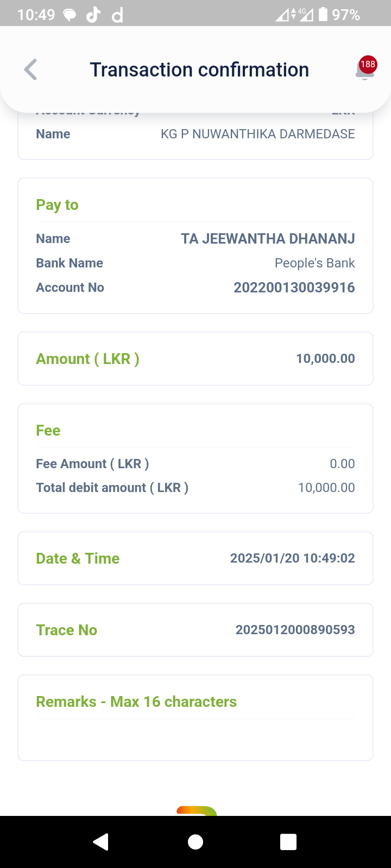Tap the recipient name TA JEEWANTHA DHANANJ
Viewport: 391px width, 868px height.
(268, 239)
